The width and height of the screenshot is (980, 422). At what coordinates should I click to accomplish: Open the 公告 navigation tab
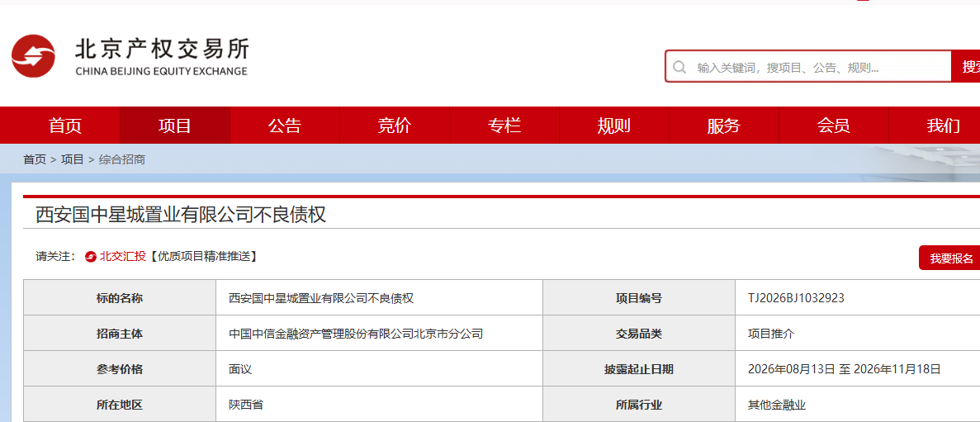point(284,126)
